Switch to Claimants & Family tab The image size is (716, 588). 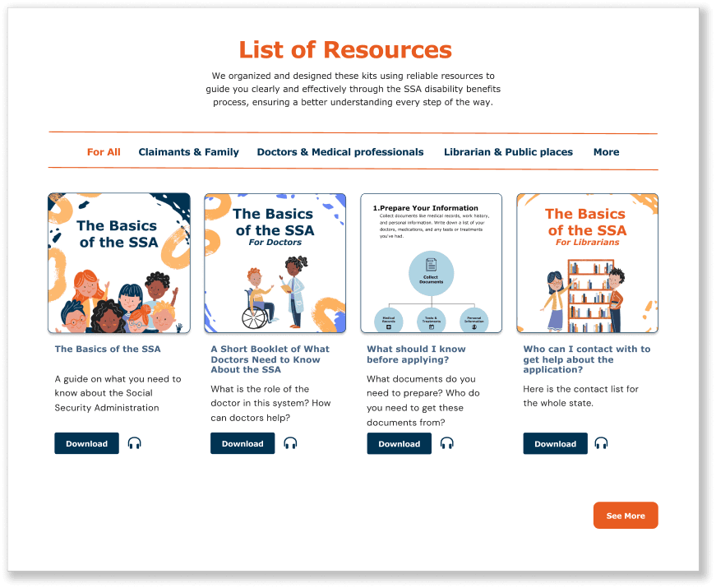188,152
